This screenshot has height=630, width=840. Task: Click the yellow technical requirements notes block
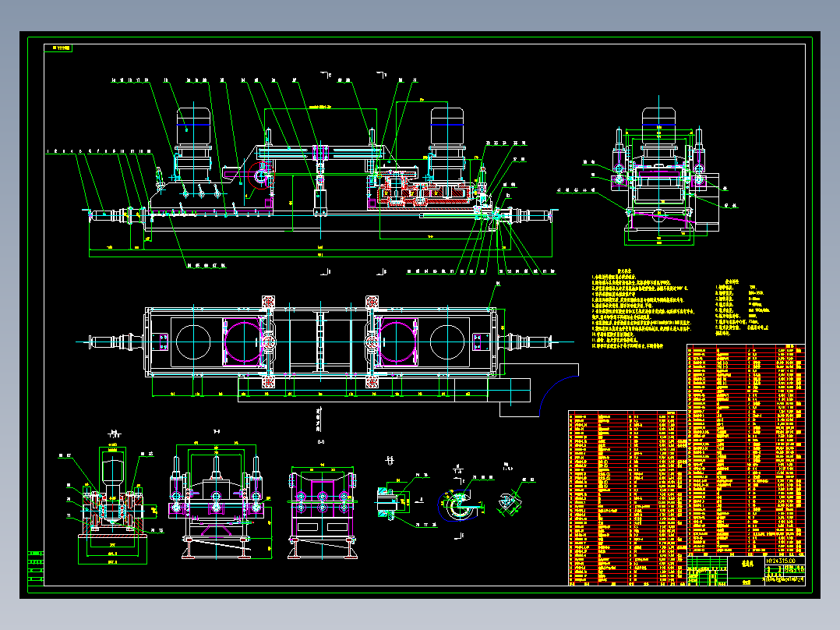(x=643, y=308)
